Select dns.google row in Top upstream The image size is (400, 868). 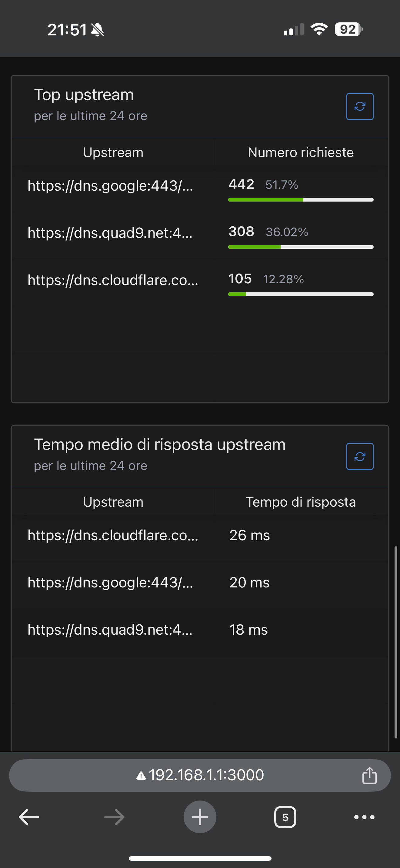(x=200, y=188)
